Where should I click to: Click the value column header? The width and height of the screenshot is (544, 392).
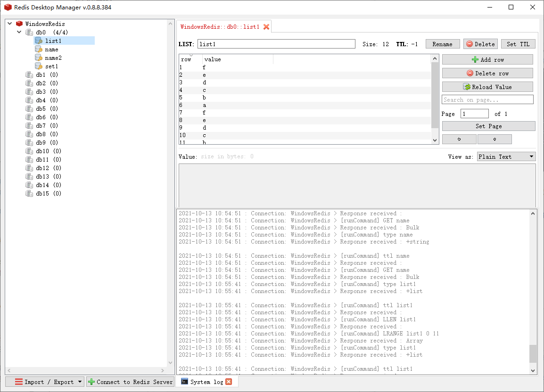(238, 59)
